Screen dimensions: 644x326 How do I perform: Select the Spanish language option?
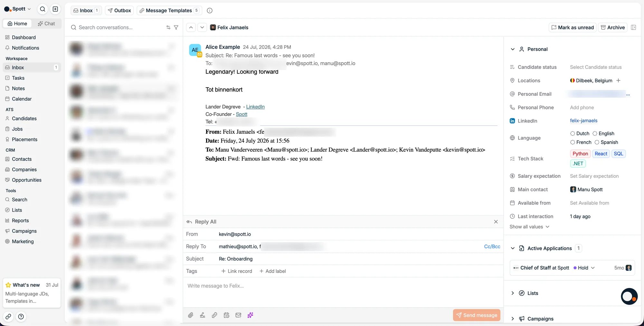click(x=606, y=142)
